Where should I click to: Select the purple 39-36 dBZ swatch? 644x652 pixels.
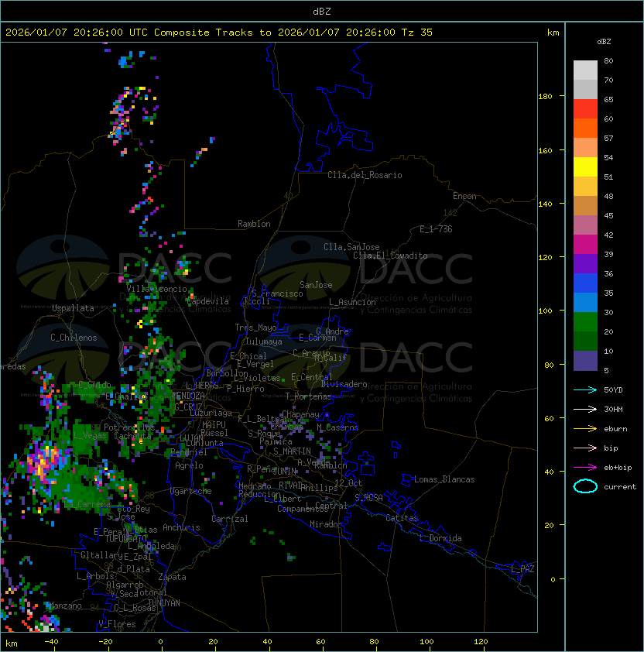coord(585,263)
